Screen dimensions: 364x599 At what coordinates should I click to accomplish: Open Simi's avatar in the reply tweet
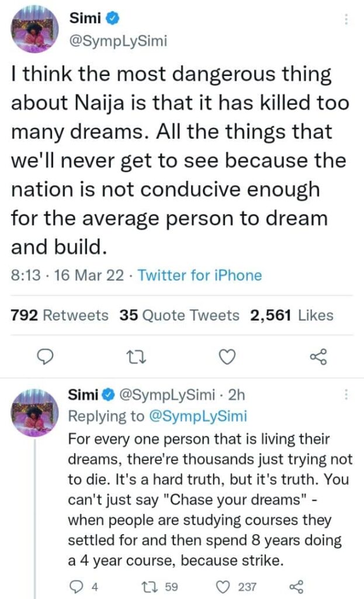click(x=34, y=409)
